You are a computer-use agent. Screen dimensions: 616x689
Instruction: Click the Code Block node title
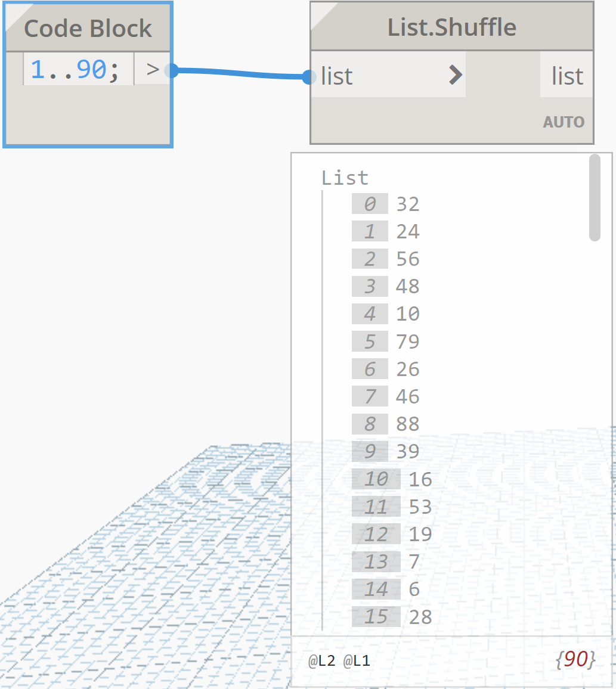(88, 29)
